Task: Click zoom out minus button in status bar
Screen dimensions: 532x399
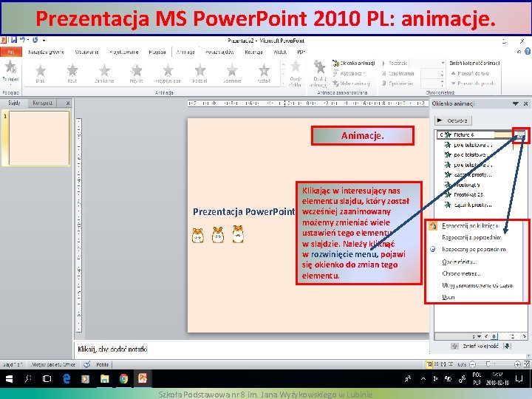Action: pos(472,364)
